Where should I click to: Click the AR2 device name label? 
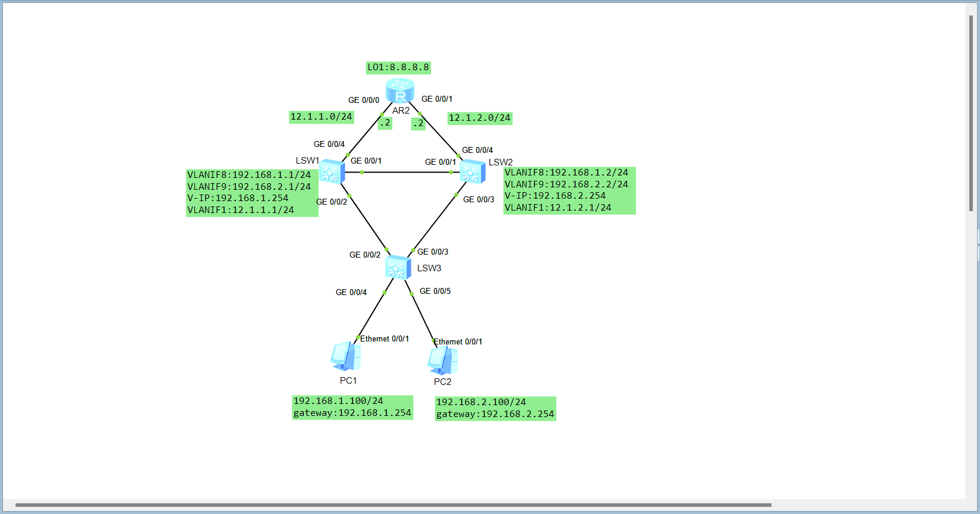pos(401,111)
